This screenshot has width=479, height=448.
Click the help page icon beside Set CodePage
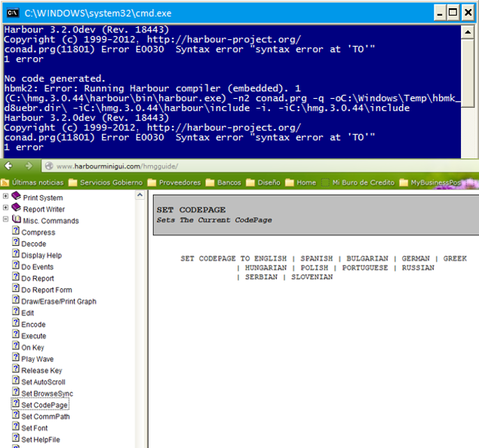[x=16, y=403]
